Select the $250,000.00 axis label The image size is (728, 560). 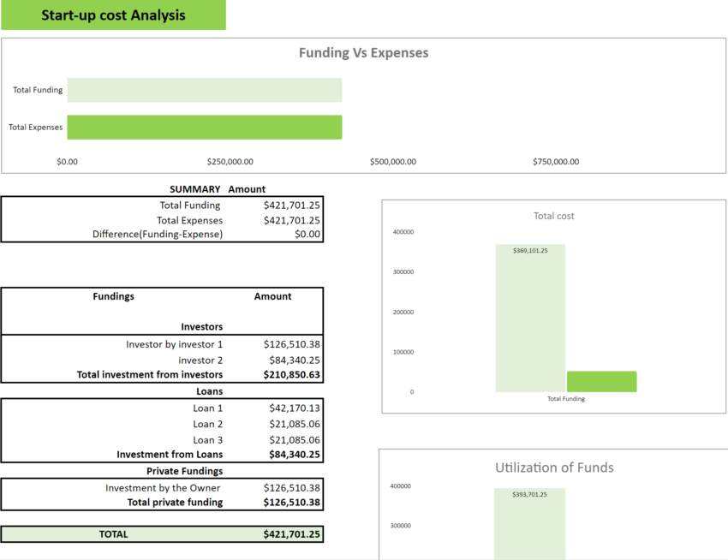pyautogui.click(x=230, y=161)
